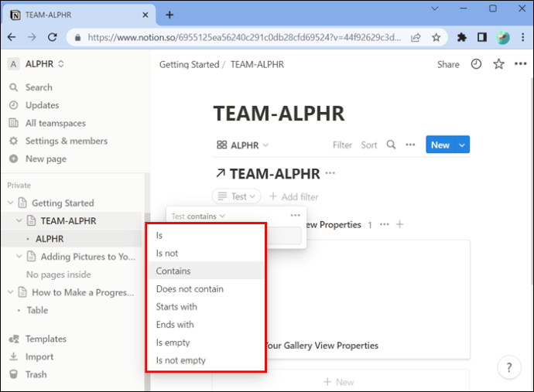Select 'Ends with' filter condition
This screenshot has height=392, width=534.
206,325
